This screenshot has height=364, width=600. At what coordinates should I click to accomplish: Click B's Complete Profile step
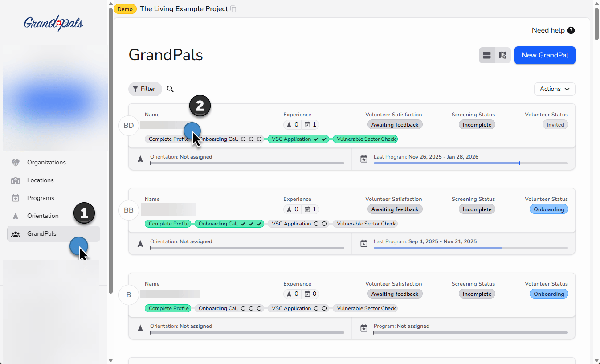click(168, 308)
